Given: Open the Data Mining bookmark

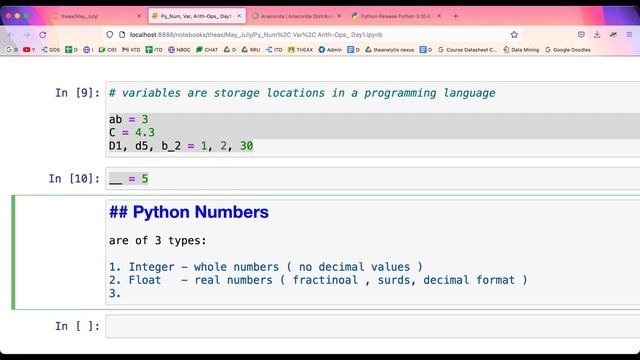Looking at the screenshot, I should click(521, 50).
